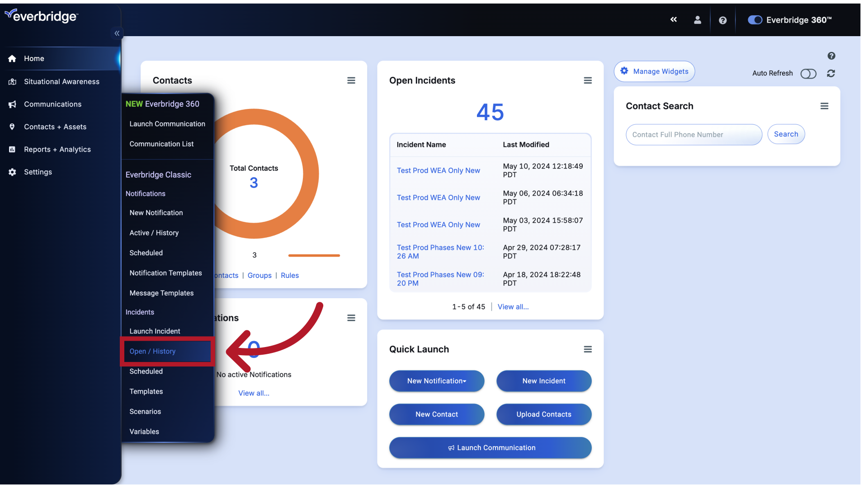Expand the Open Incidents widget menu

point(588,80)
